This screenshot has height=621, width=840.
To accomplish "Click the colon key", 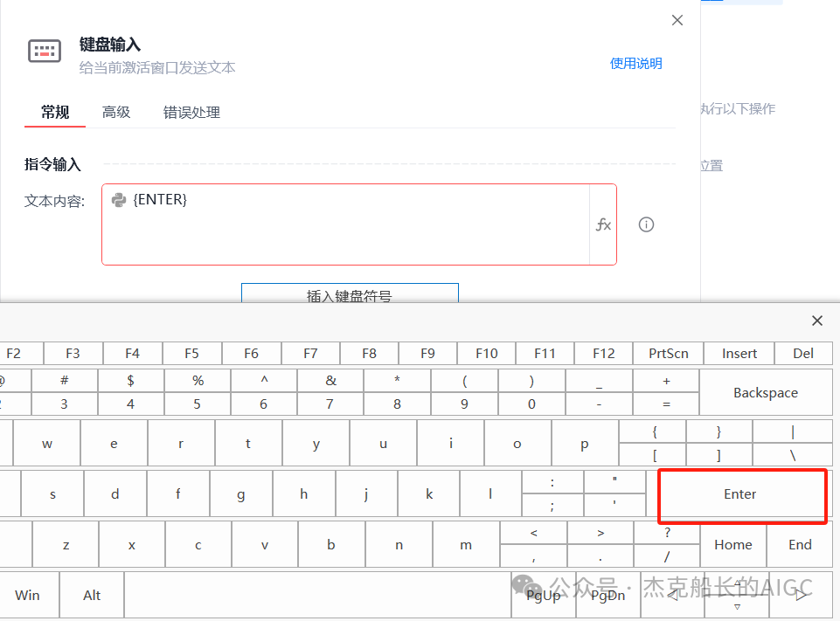I will [x=552, y=482].
